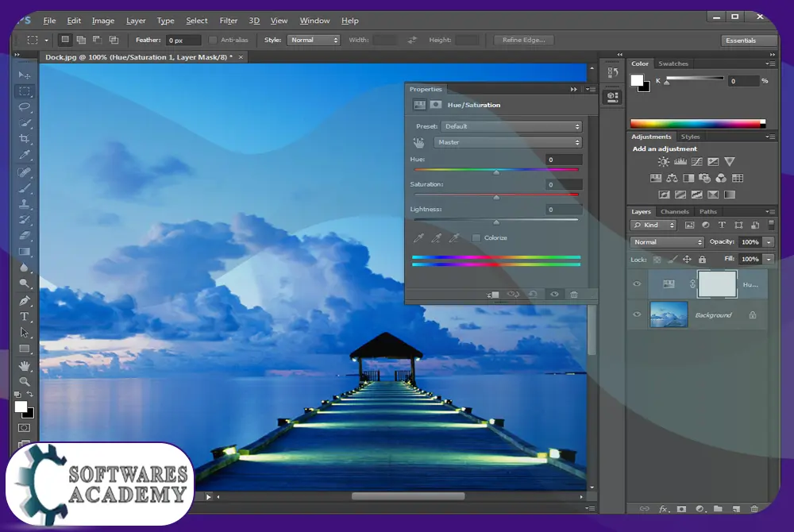Open the Layer menu
This screenshot has width=794, height=532.
tap(136, 21)
